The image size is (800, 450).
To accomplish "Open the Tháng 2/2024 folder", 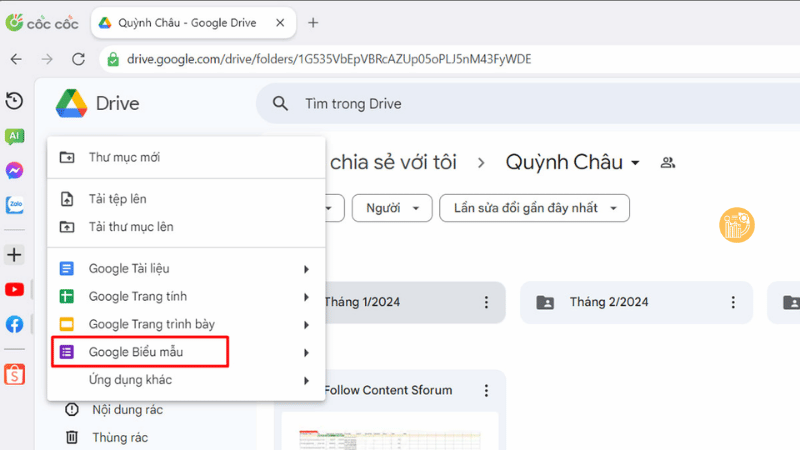I will [x=636, y=302].
